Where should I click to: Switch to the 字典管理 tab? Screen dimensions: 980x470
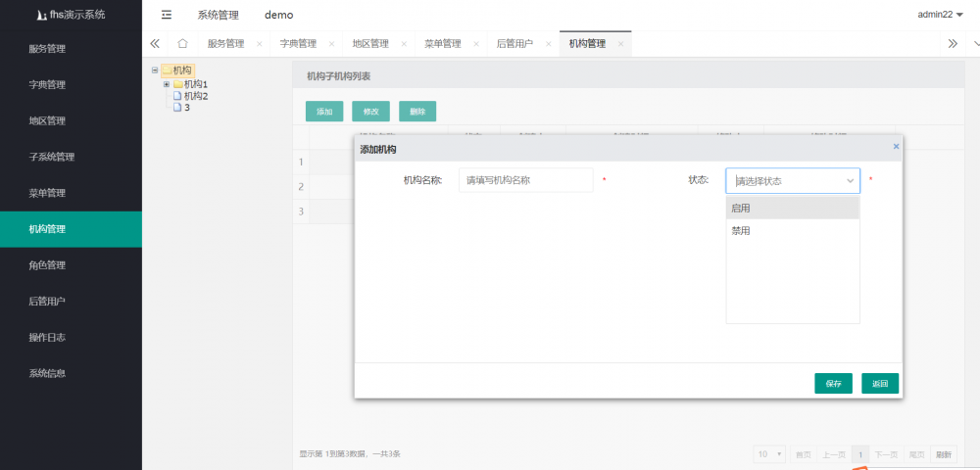[x=298, y=44]
